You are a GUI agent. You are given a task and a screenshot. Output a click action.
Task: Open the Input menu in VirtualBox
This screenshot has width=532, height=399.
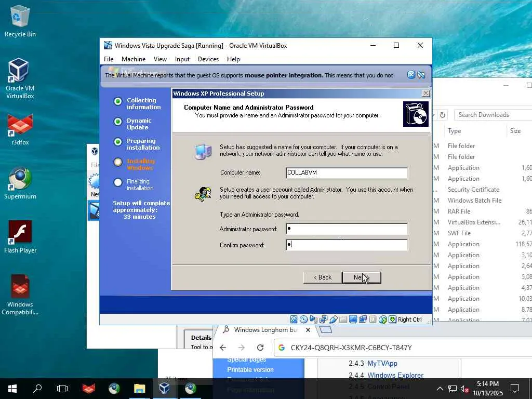tap(182, 59)
